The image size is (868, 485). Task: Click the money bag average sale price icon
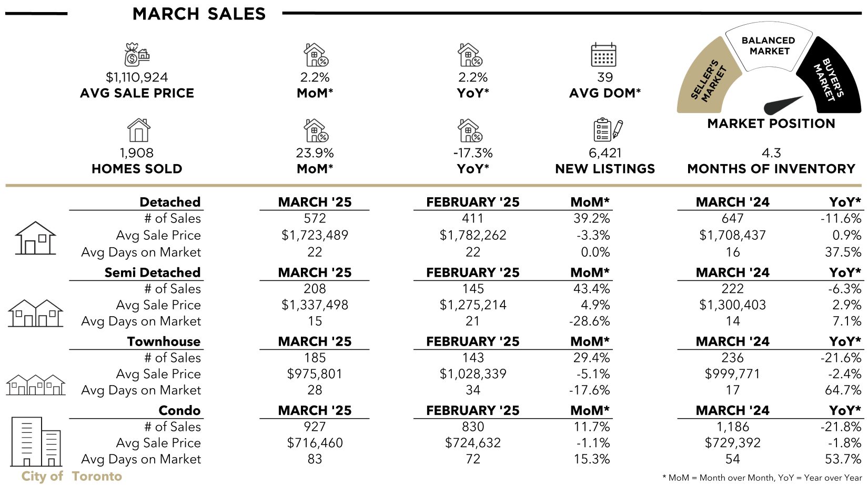click(137, 55)
